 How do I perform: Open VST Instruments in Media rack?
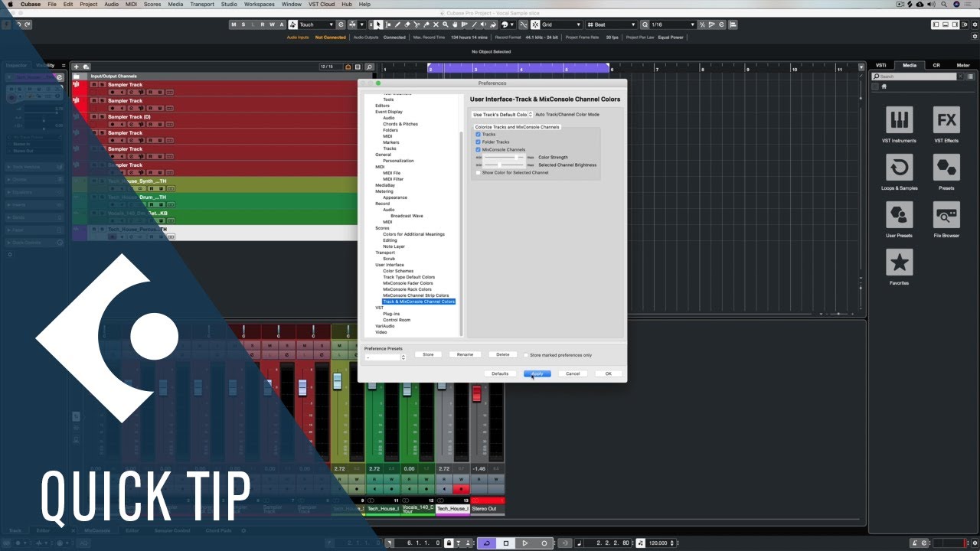[900, 120]
